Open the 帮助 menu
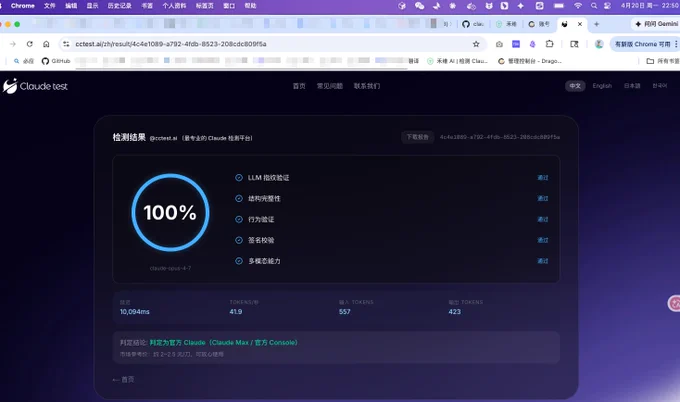The width and height of the screenshot is (680, 402). click(x=250, y=6)
